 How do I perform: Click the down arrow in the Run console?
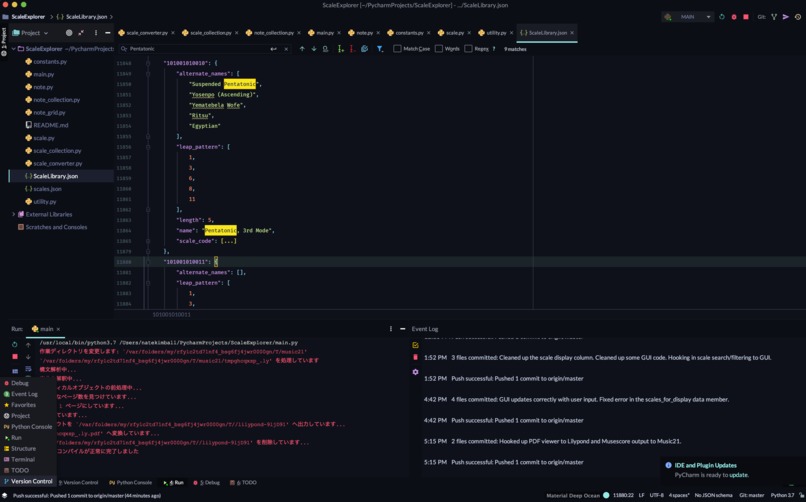(x=28, y=357)
